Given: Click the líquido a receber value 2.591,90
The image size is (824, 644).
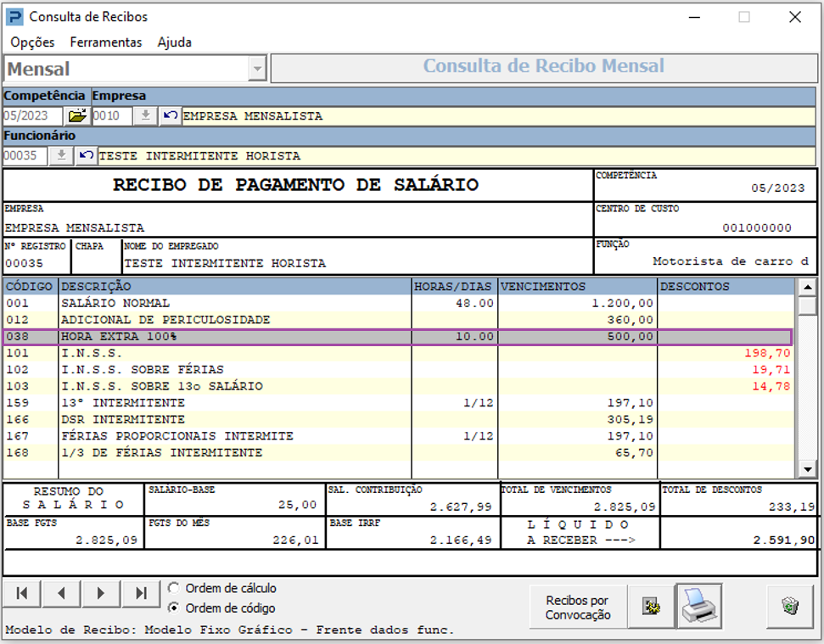Looking at the screenshot, I should pyautogui.click(x=783, y=540).
